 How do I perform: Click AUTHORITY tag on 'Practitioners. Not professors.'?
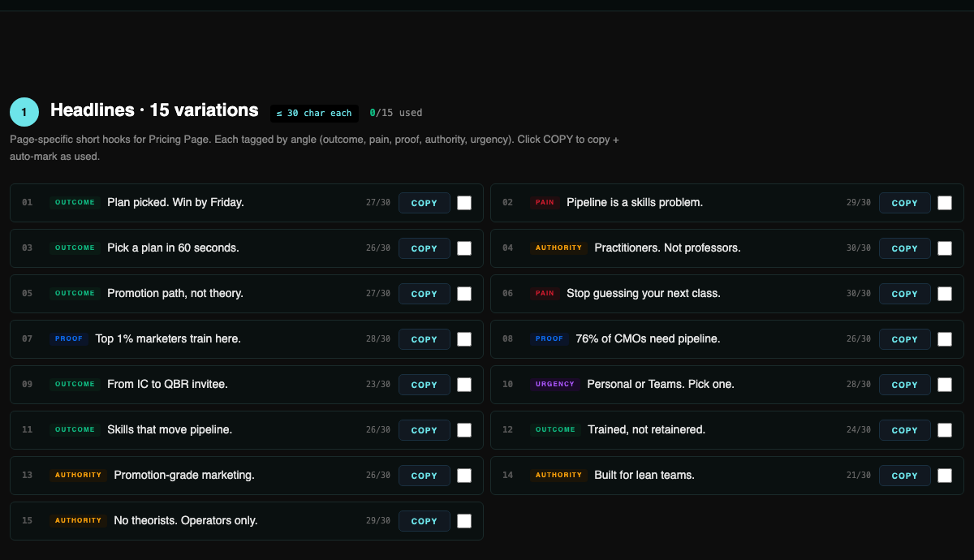[x=558, y=248]
